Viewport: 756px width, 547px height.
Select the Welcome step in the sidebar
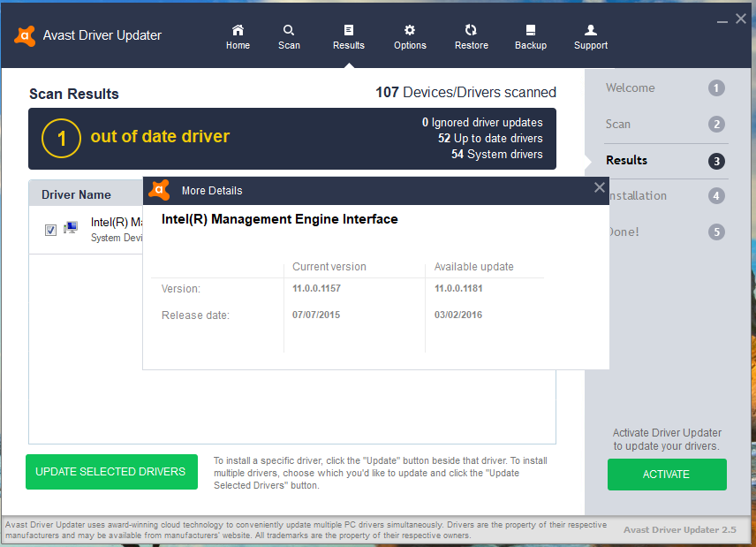pos(631,87)
